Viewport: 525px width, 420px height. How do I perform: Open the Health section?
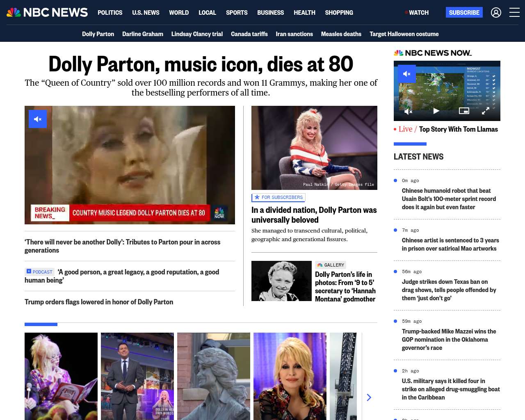point(304,13)
